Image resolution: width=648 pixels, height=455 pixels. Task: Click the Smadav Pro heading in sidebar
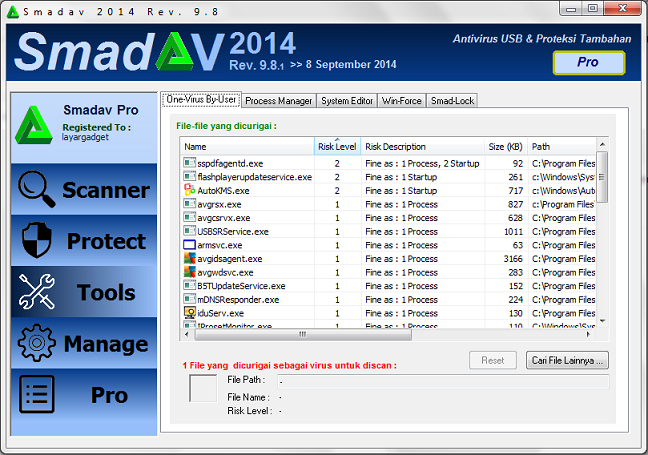[x=101, y=110]
